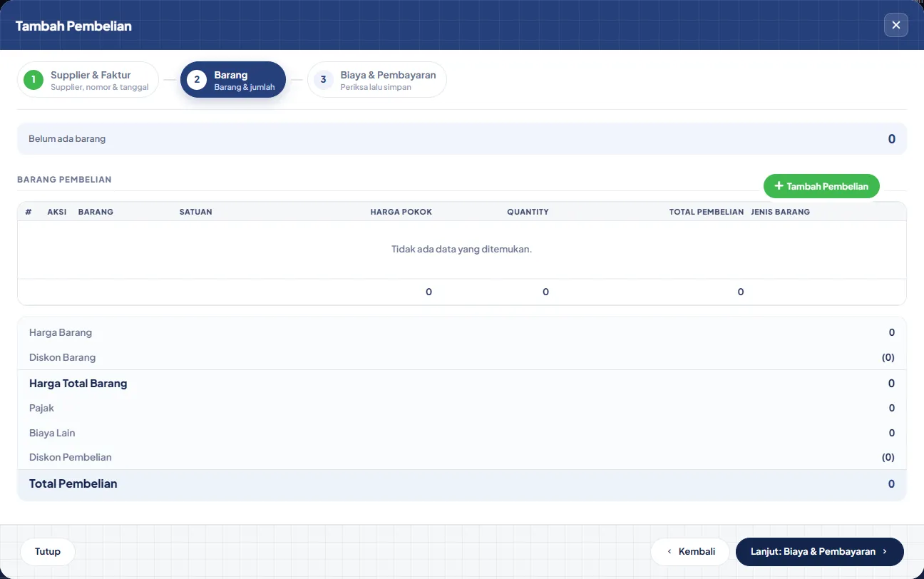Click the Biaya Lain row label

click(52, 433)
